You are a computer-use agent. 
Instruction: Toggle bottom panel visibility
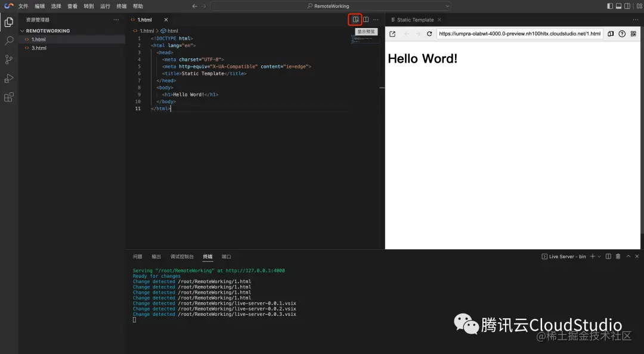pyautogui.click(x=618, y=6)
